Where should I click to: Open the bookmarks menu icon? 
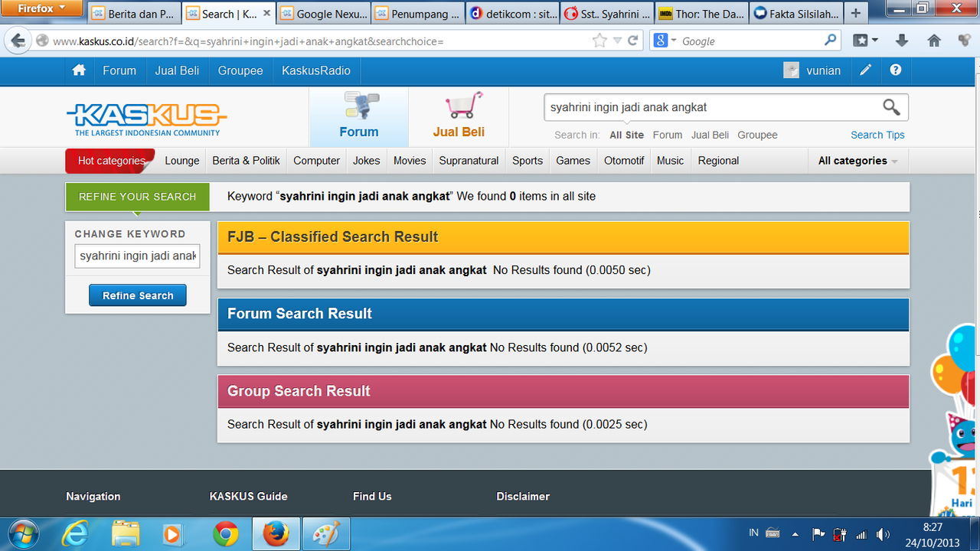pyautogui.click(x=865, y=41)
